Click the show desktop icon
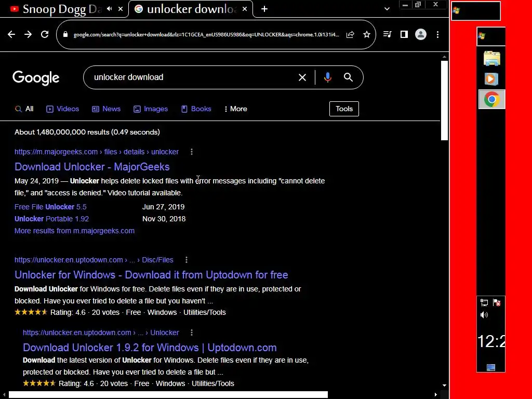532x399 pixels. [x=491, y=368]
